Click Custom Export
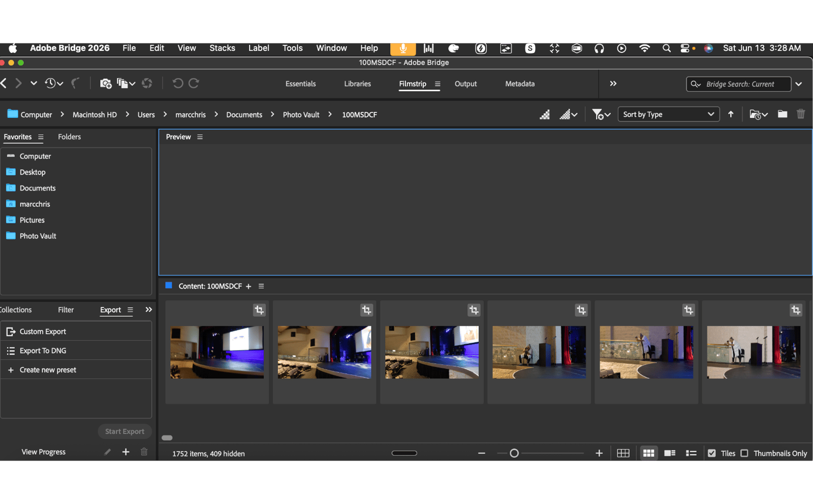813x504 pixels. pyautogui.click(x=76, y=332)
